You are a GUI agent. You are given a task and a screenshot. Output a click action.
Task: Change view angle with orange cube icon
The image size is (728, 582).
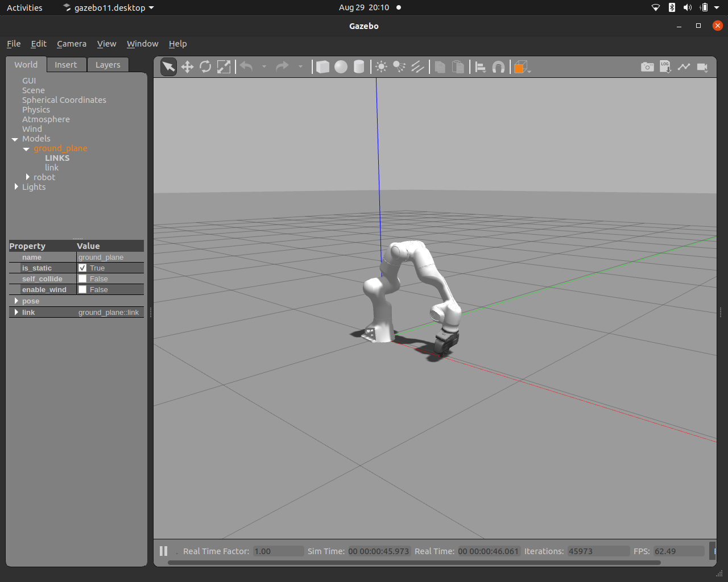tap(522, 67)
